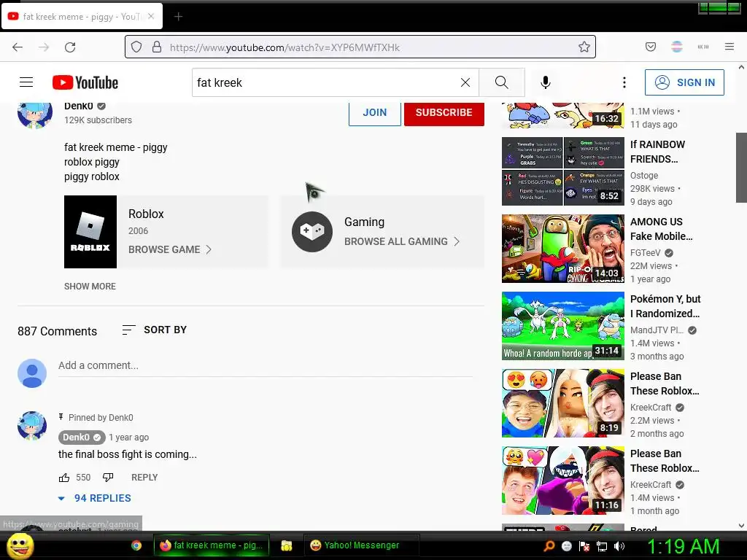Image resolution: width=747 pixels, height=560 pixels.
Task: Dislike the pinned Denk0 comment
Action: (x=108, y=478)
